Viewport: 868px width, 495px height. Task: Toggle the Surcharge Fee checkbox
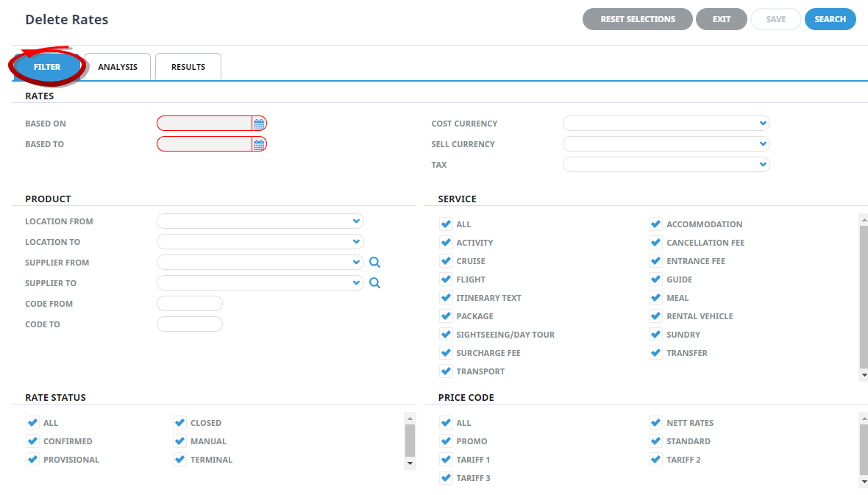coord(446,353)
